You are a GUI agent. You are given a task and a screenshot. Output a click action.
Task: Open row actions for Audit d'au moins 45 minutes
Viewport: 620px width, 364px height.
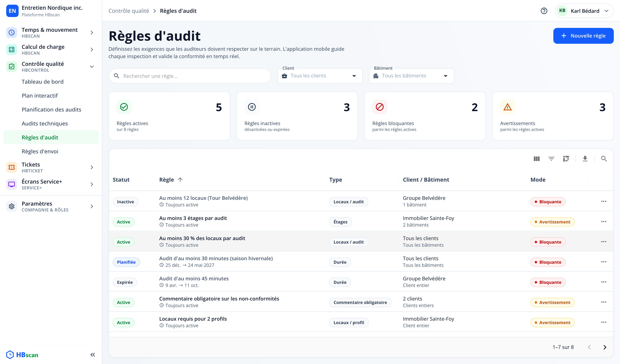pyautogui.click(x=604, y=282)
